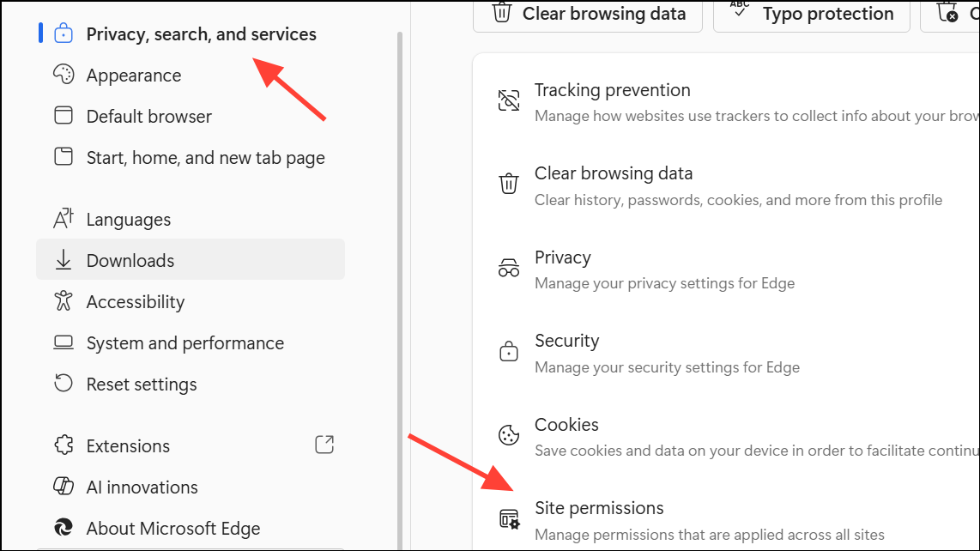Click the Tracking prevention icon
The width and height of the screenshot is (980, 551).
pyautogui.click(x=509, y=100)
